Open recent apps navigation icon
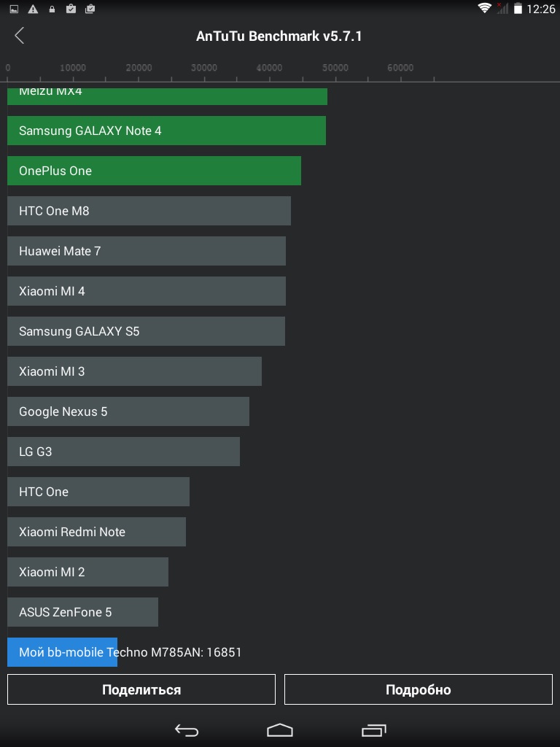 tap(374, 729)
